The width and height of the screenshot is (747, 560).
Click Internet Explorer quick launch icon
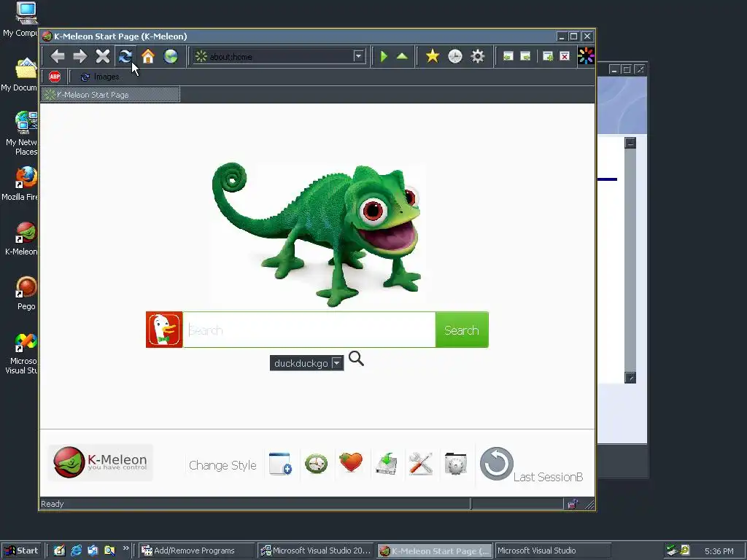[x=76, y=551]
